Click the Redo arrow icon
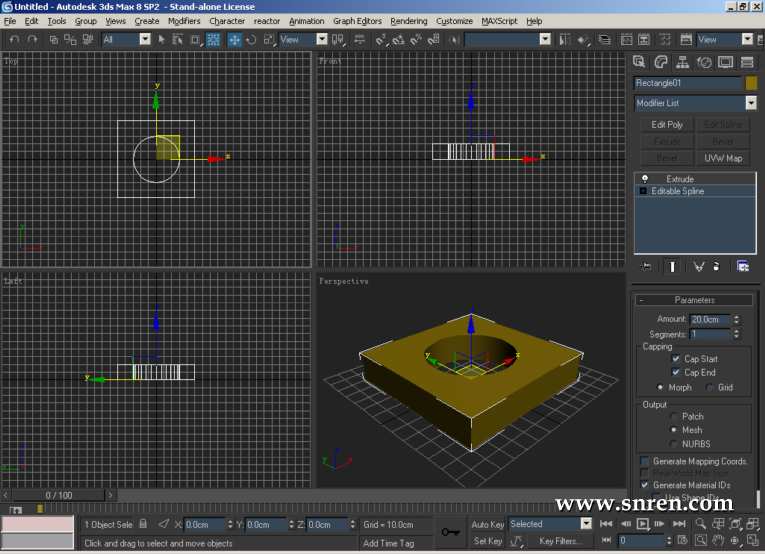Viewport: 765px width, 554px height. 32,40
